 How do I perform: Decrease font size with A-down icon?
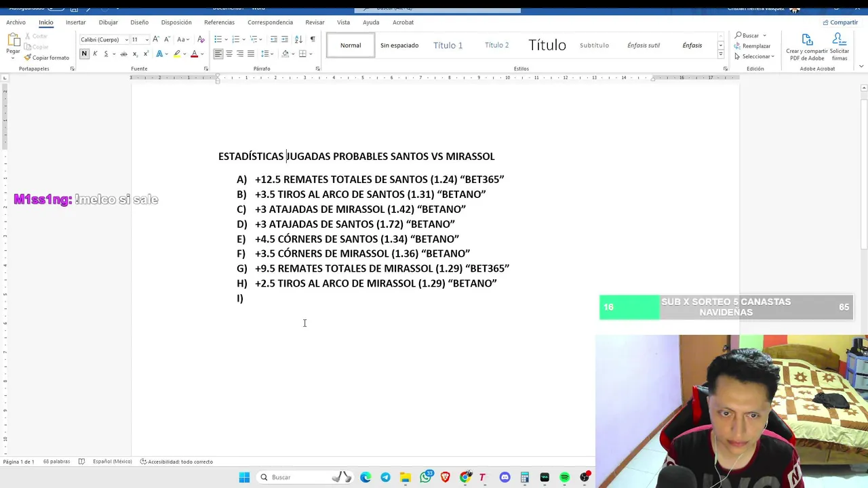(x=167, y=39)
